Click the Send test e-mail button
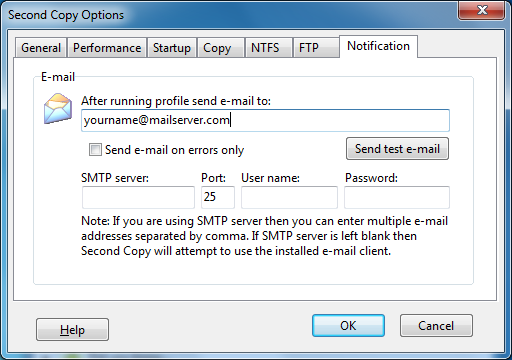The height and width of the screenshot is (360, 512). [x=397, y=149]
